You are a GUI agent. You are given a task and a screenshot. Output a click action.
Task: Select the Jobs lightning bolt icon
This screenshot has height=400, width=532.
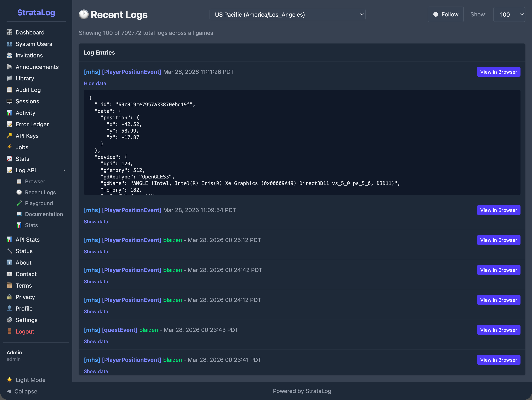click(x=9, y=147)
